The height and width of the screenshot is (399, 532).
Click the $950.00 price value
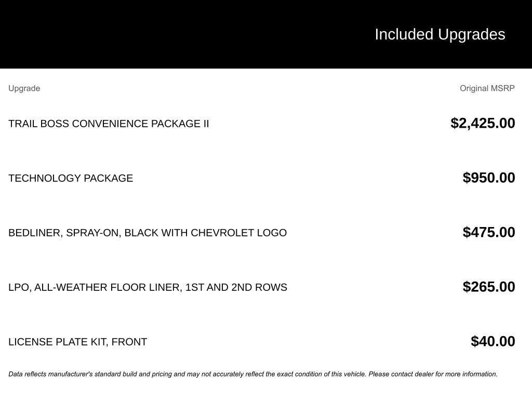click(x=488, y=178)
